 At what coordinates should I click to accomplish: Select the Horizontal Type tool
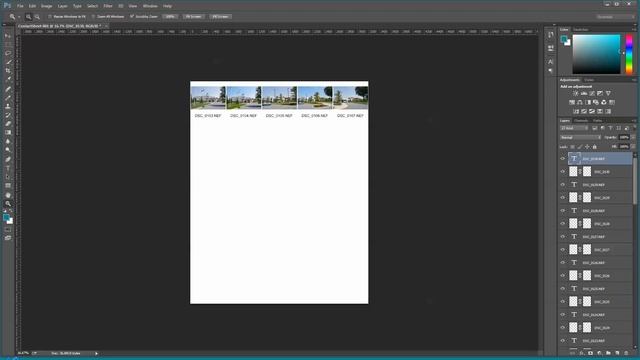coord(8,168)
